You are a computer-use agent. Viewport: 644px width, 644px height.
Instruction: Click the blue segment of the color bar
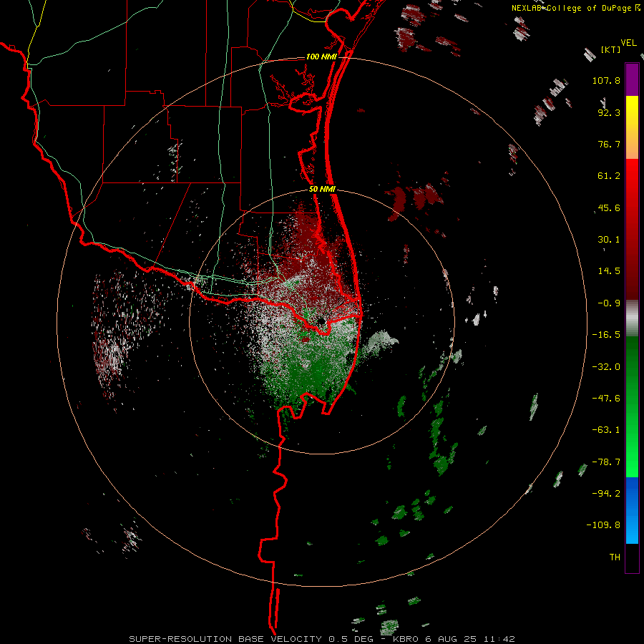coord(632,510)
